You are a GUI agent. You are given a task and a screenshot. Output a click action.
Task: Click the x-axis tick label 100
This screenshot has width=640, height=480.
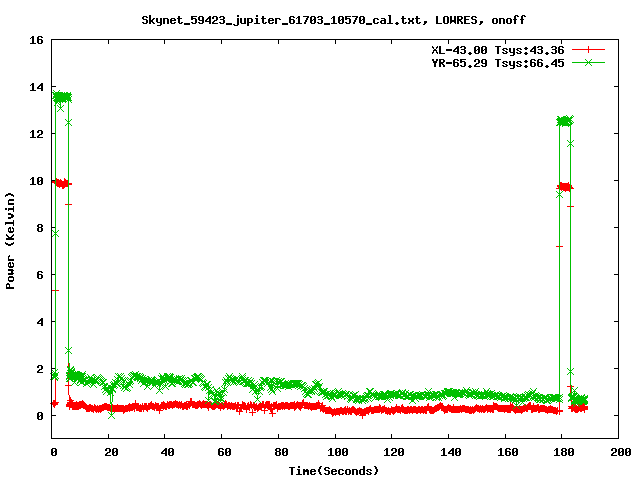pos(338,452)
